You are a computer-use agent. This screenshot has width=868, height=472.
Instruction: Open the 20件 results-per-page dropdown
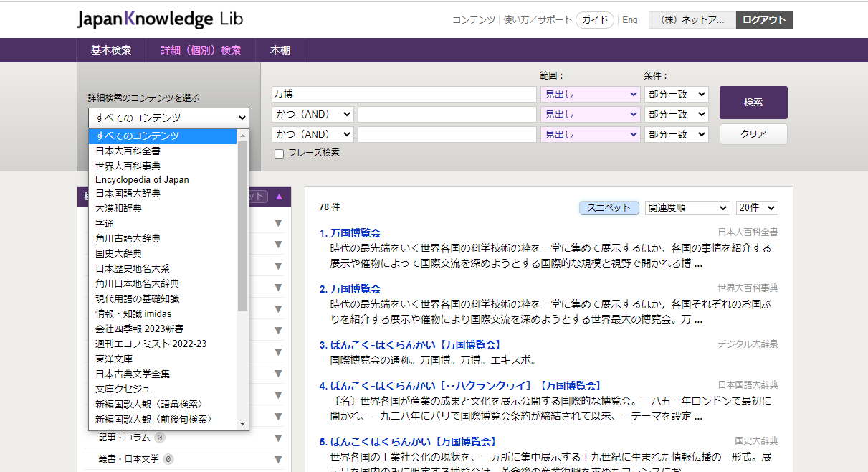point(757,207)
